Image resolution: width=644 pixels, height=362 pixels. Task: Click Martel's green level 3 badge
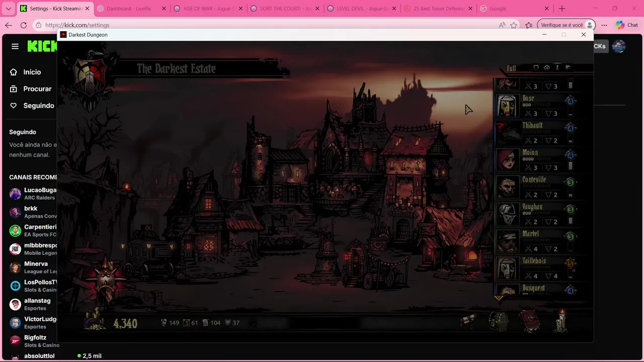pyautogui.click(x=570, y=237)
